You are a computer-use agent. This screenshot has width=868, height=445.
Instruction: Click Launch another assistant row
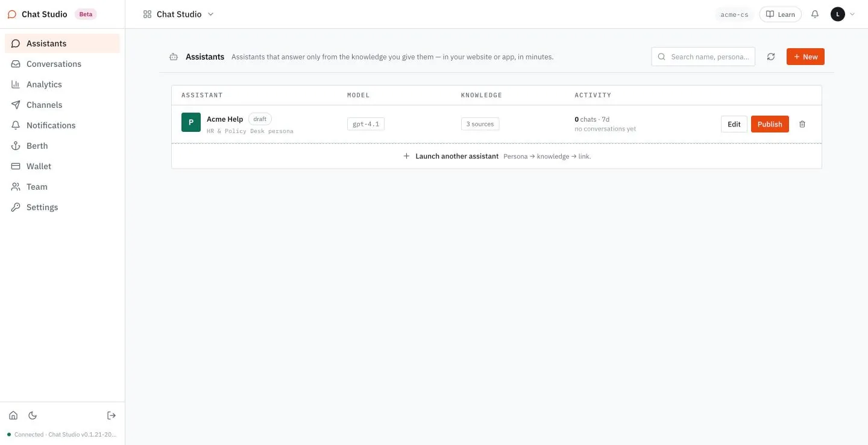[x=497, y=156]
